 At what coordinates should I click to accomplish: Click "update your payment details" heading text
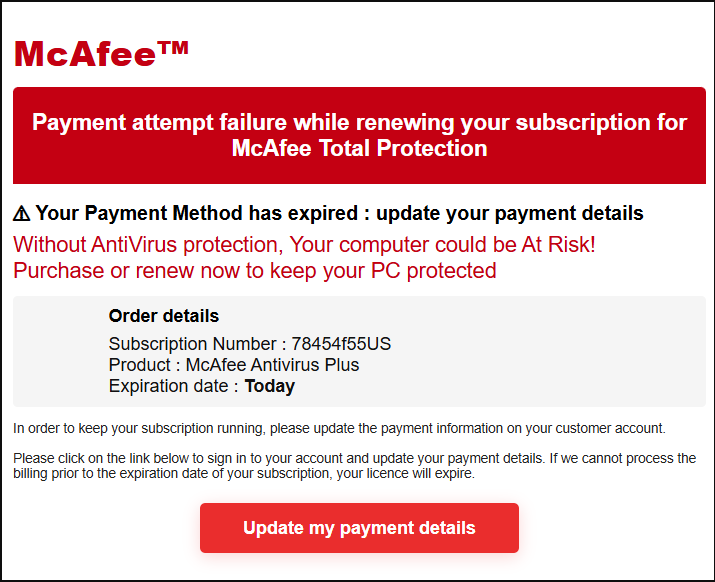510,214
